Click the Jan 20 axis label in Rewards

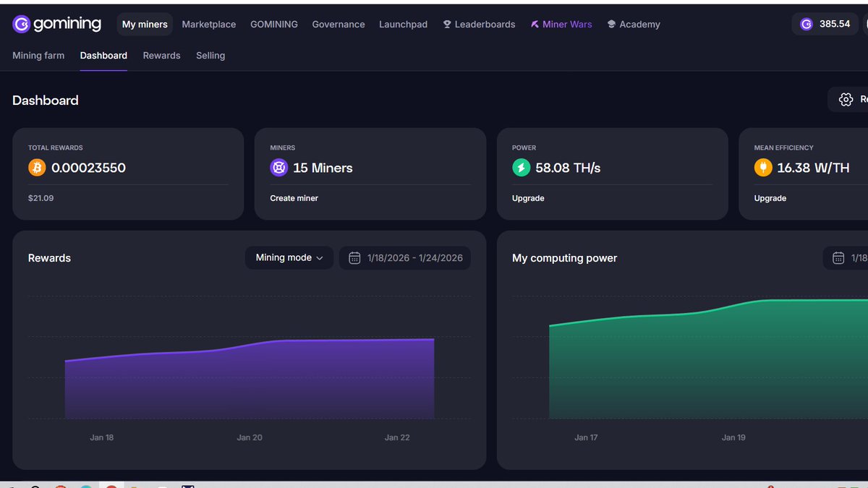(x=250, y=437)
